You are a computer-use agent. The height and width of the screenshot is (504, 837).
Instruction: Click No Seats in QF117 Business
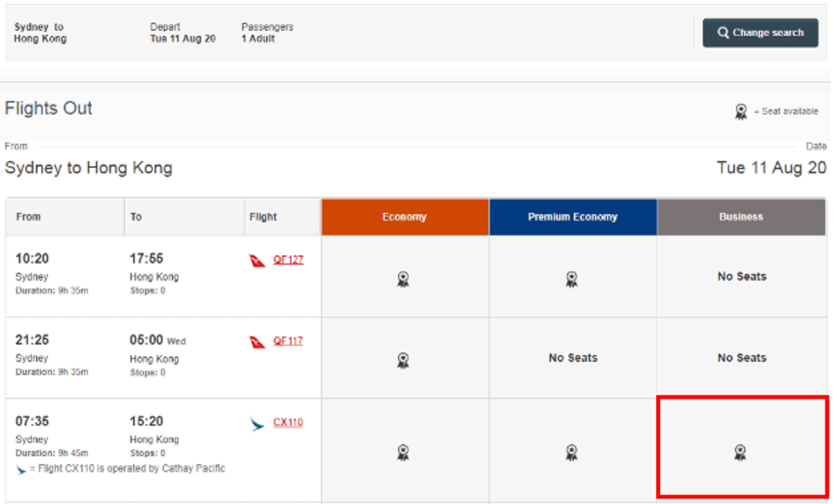coord(742,358)
